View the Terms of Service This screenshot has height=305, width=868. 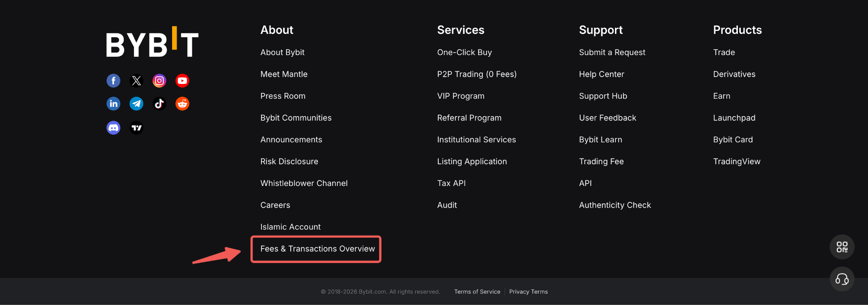(477, 292)
